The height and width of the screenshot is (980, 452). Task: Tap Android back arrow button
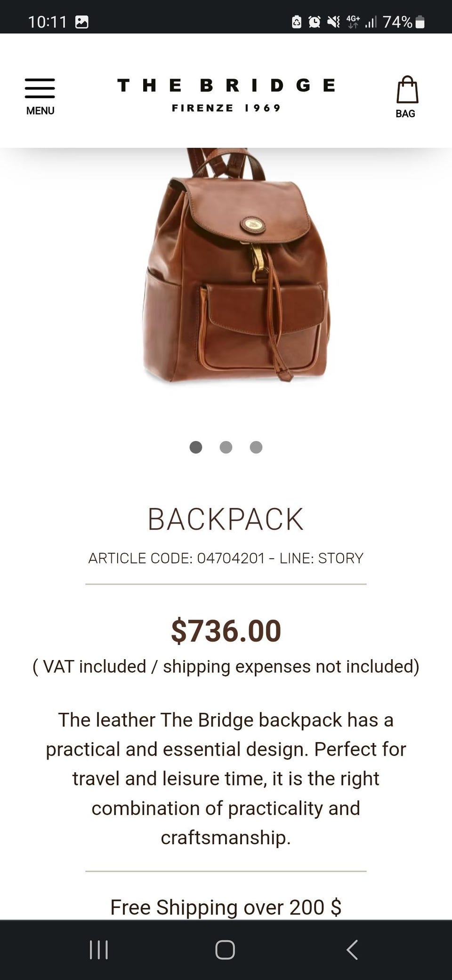point(352,949)
